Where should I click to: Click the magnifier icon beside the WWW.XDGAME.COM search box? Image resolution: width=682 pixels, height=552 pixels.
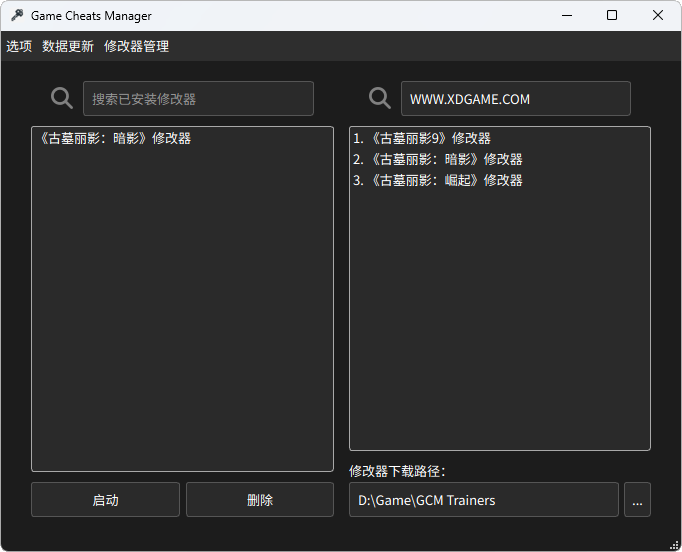380,98
